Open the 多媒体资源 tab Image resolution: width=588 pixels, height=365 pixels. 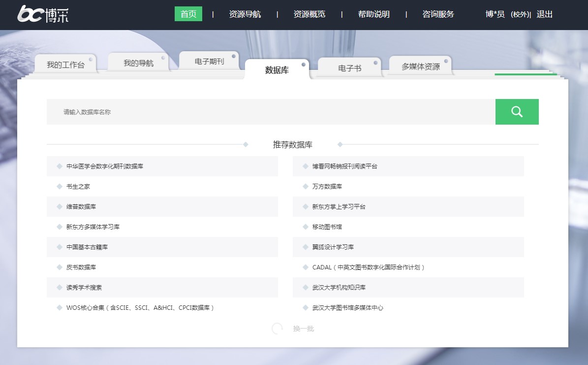pos(420,66)
